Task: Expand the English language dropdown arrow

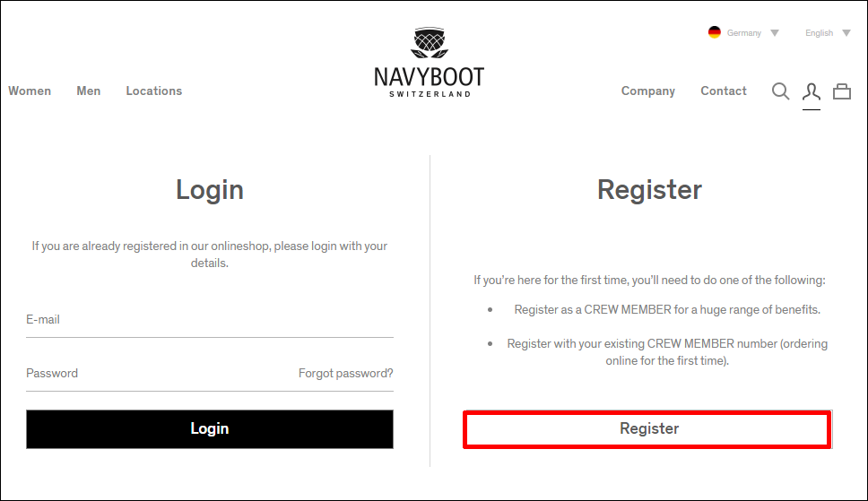Action: [x=846, y=33]
